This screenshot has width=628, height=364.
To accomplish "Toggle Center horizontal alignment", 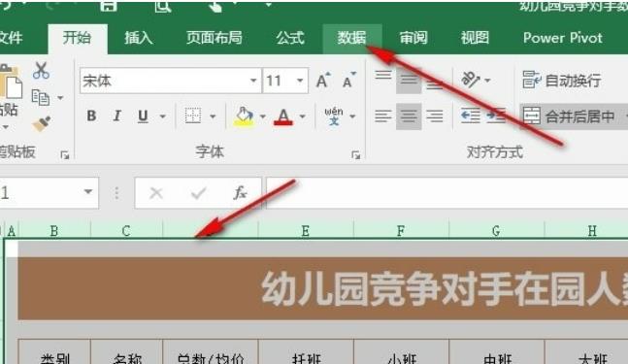I will point(409,116).
